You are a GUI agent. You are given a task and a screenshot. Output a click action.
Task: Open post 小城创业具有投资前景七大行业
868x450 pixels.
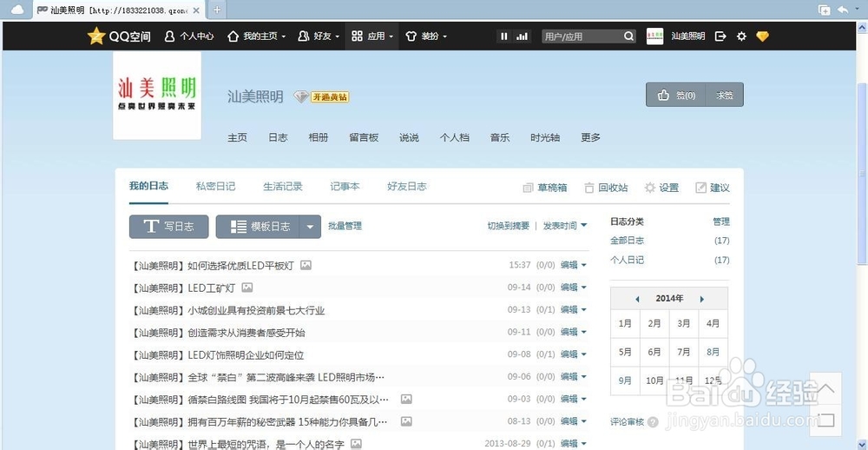pyautogui.click(x=227, y=310)
